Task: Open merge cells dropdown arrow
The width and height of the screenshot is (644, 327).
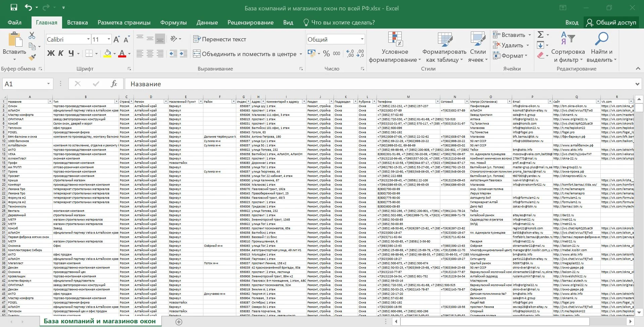Action: [301, 54]
